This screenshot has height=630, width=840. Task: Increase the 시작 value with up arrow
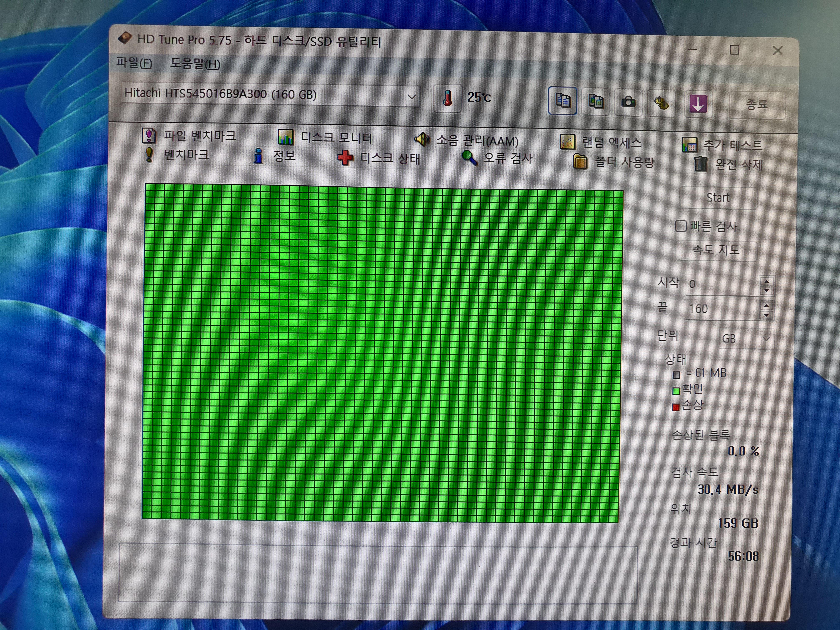(x=767, y=281)
